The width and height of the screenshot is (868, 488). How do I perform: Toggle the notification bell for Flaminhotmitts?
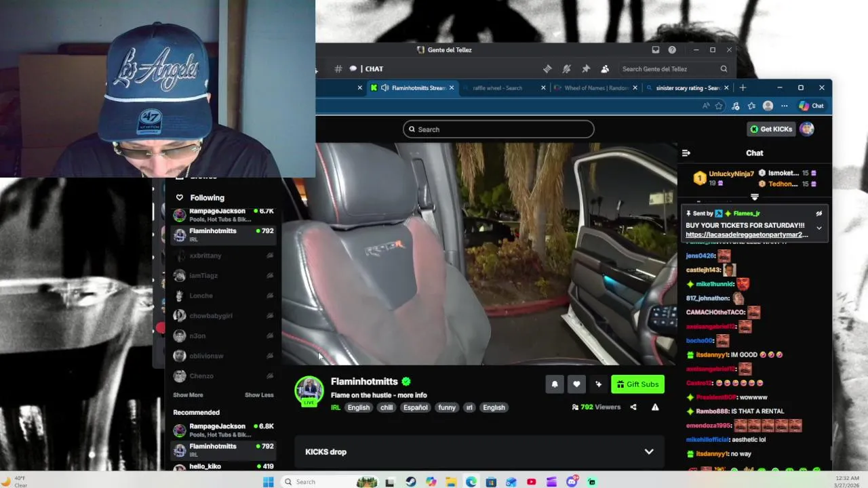coord(555,384)
